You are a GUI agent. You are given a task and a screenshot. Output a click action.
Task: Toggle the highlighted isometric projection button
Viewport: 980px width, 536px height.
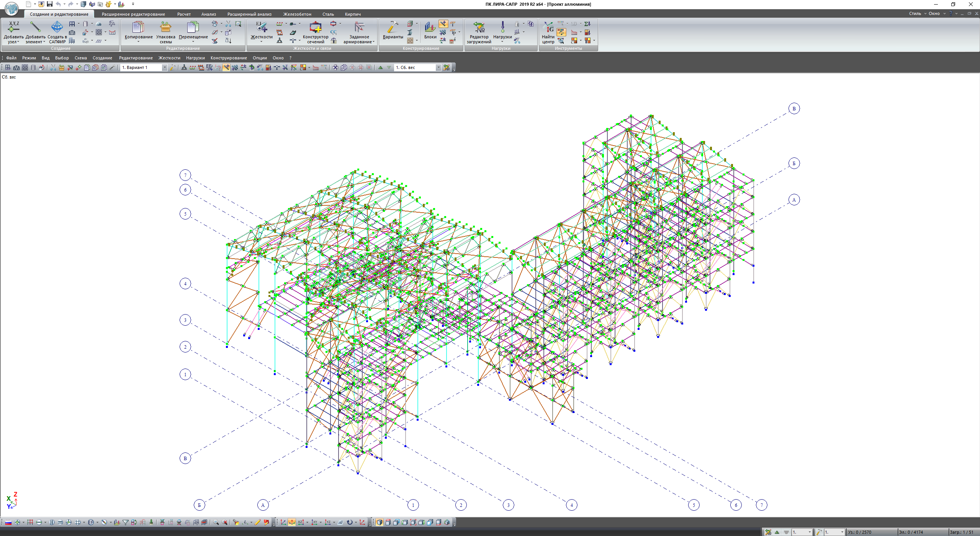(292, 523)
